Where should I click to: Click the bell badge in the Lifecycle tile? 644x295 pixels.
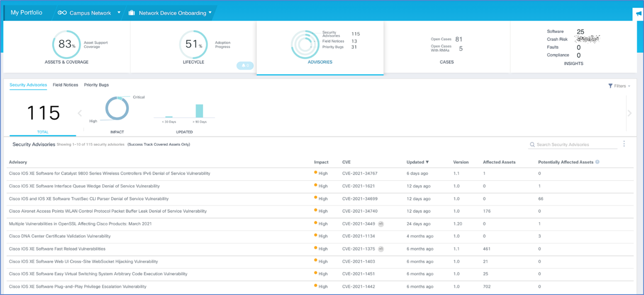[x=245, y=66]
